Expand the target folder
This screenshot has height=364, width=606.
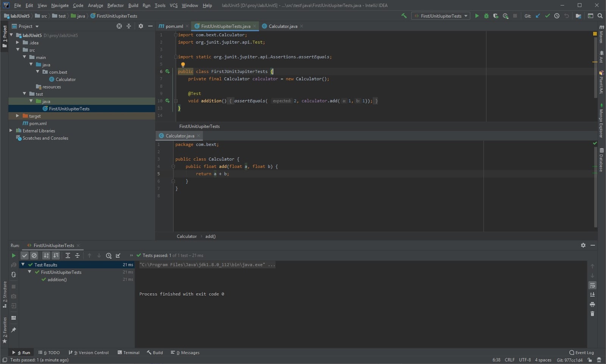pos(17,116)
